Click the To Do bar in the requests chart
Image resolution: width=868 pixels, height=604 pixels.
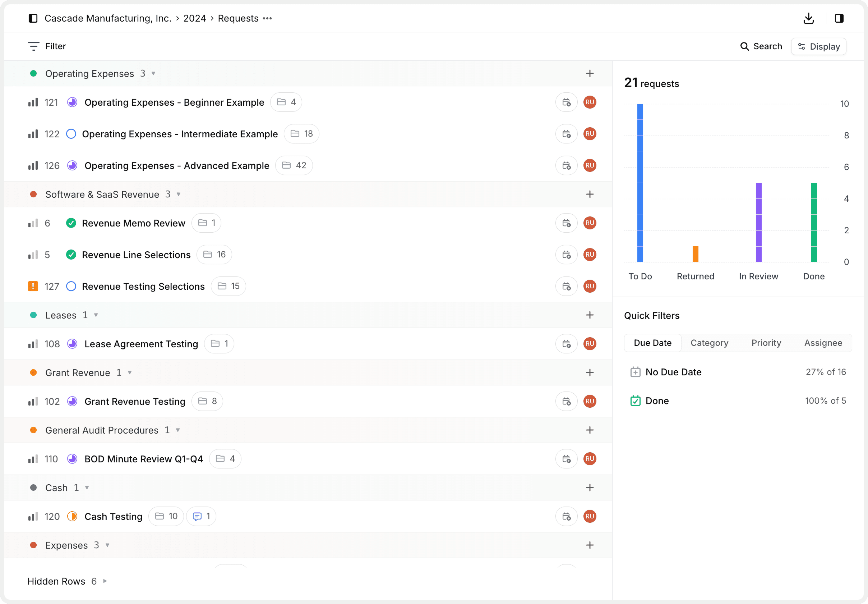(640, 182)
